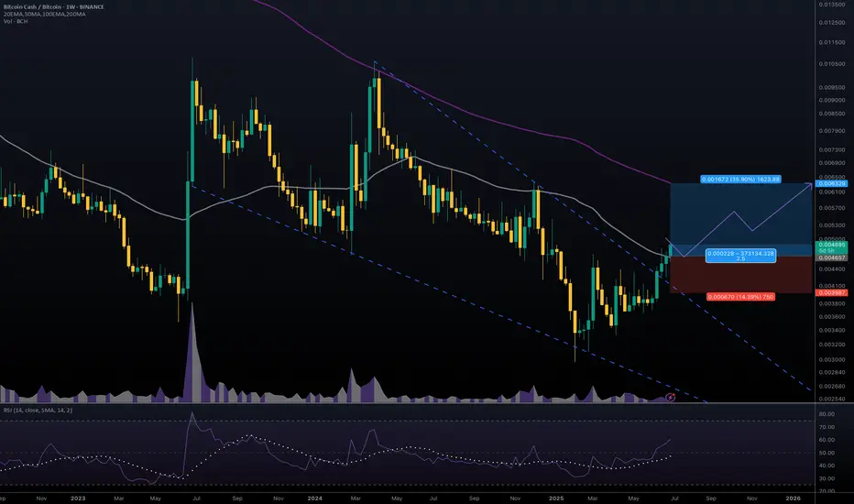Viewport: 854px width, 504px height.
Task: Click the 2026 label on the time axis
Action: pyautogui.click(x=793, y=499)
